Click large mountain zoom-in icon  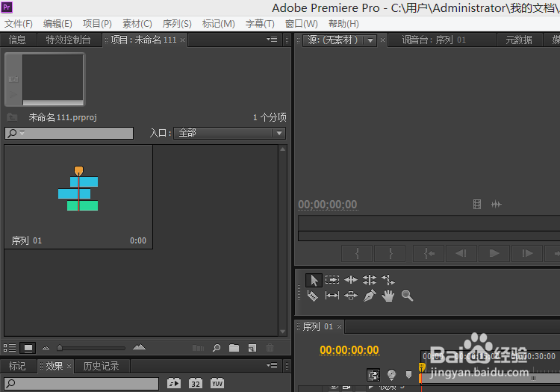(x=139, y=347)
